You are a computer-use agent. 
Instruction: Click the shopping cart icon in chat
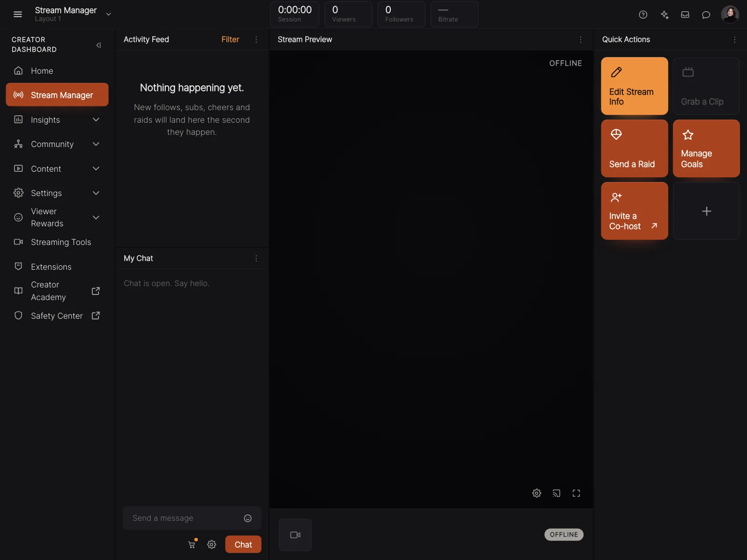pos(191,544)
